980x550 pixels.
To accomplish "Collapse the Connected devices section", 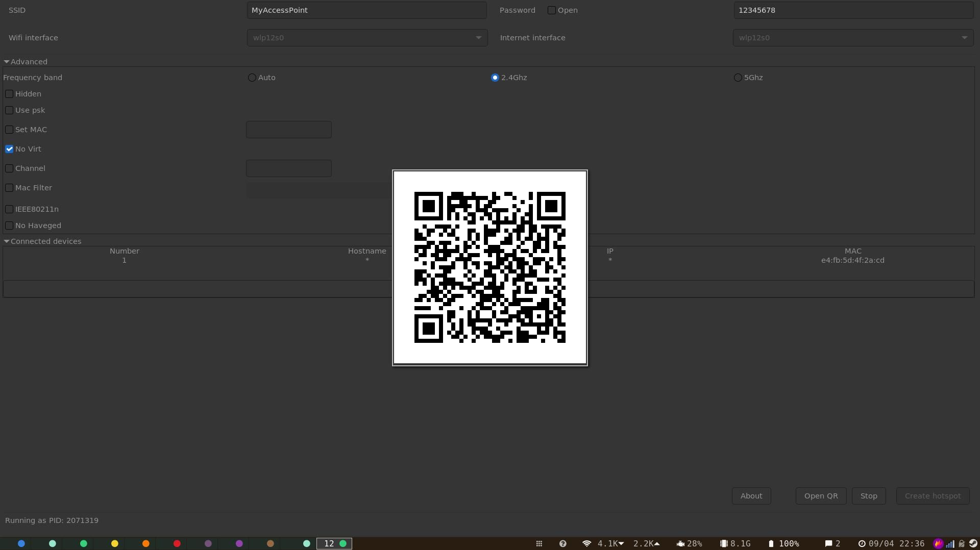I will pyautogui.click(x=7, y=241).
